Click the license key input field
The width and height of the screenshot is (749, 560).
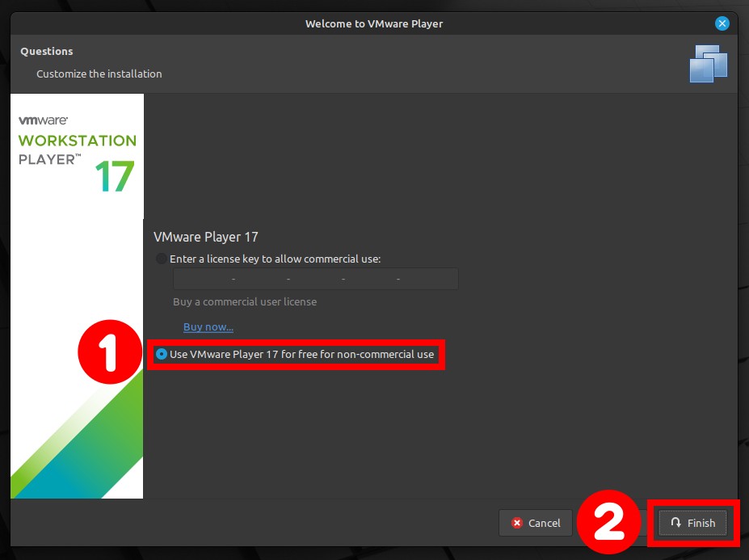click(x=315, y=279)
